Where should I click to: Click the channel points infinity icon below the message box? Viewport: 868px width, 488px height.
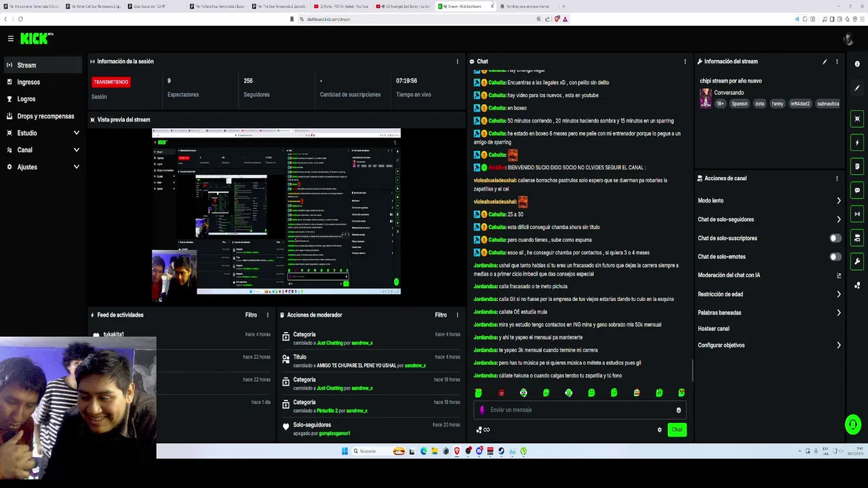click(x=483, y=430)
